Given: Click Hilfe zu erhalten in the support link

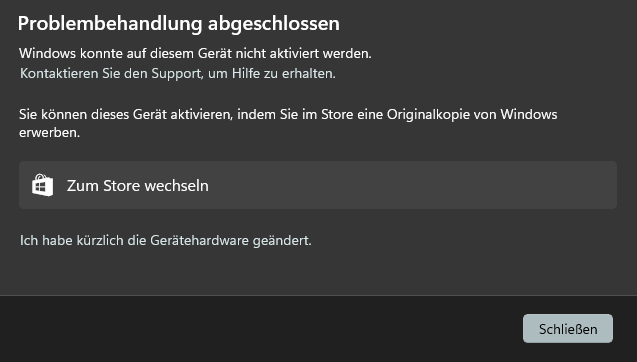Looking at the screenshot, I should click(x=284, y=74).
